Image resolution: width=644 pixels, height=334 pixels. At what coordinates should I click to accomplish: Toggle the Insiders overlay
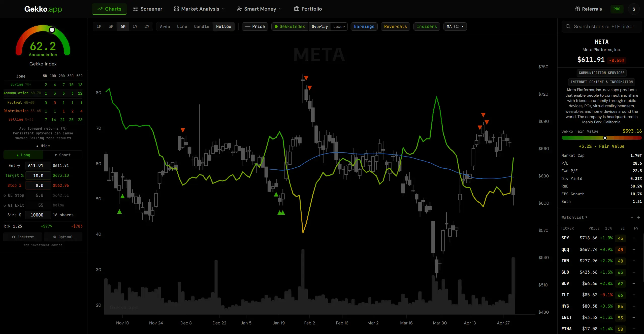(x=427, y=26)
